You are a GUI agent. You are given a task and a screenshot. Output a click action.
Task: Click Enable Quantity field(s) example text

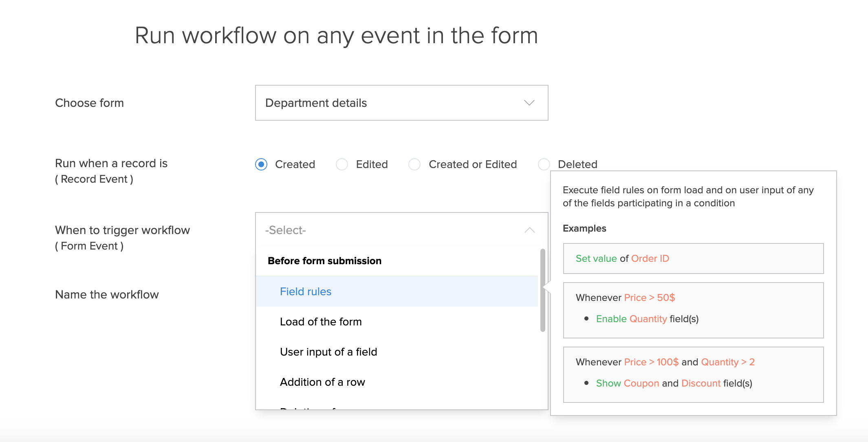tap(647, 319)
